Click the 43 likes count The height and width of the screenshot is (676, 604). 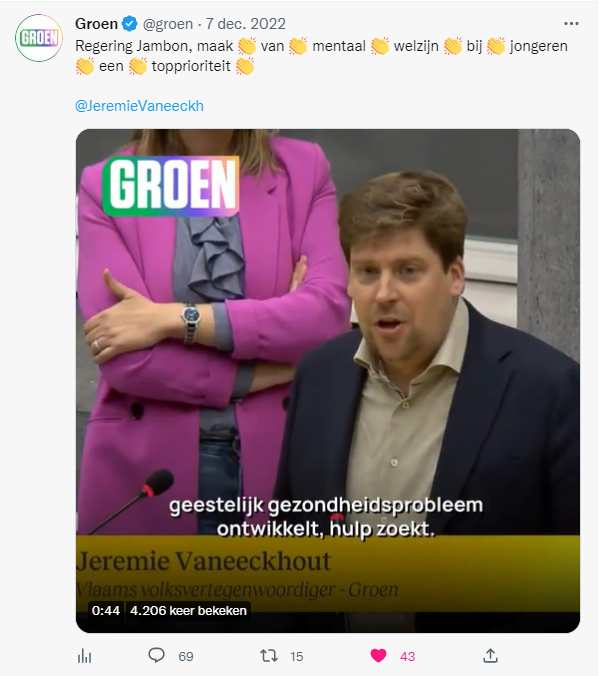pos(407,657)
